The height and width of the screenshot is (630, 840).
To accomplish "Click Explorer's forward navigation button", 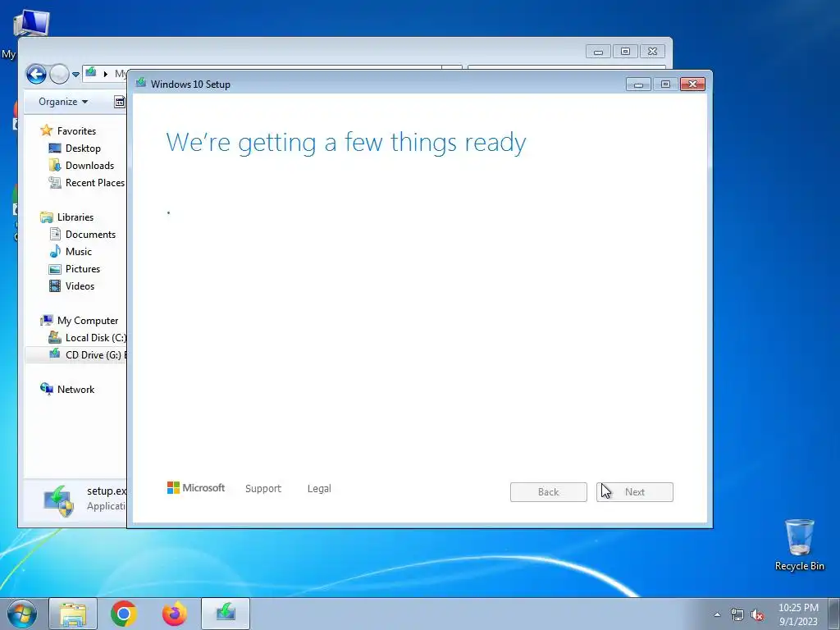I will coord(59,74).
